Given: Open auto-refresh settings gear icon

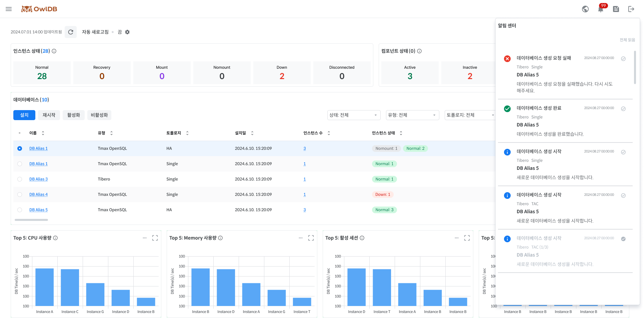Looking at the screenshot, I should tap(127, 32).
